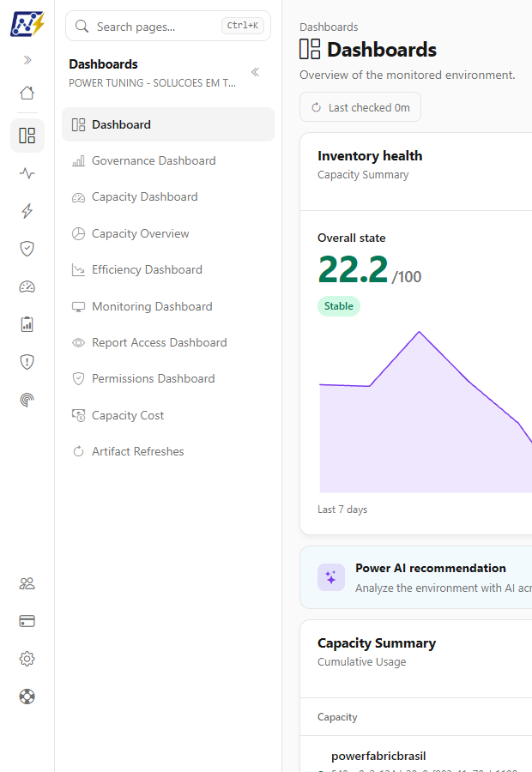Open the activity pulse icon in rail
The width and height of the screenshot is (532, 772).
[27, 173]
